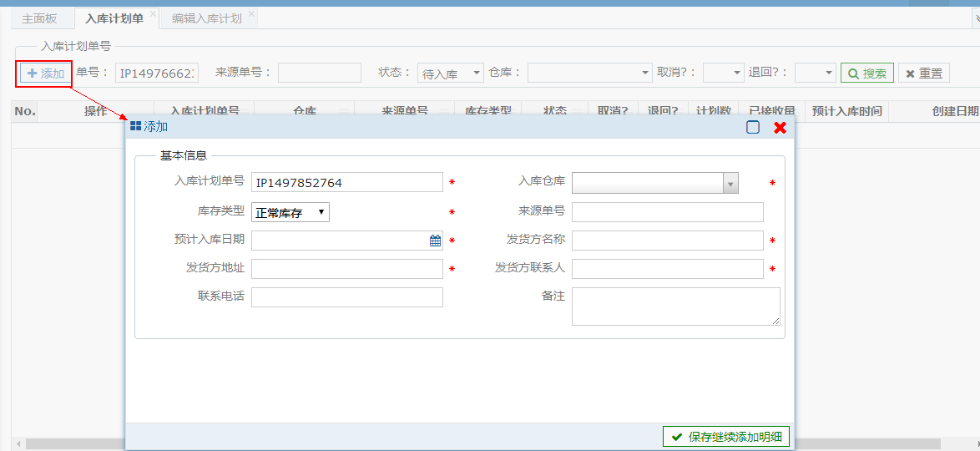Close the 编辑入库计划 tab with its x

pyautogui.click(x=251, y=13)
